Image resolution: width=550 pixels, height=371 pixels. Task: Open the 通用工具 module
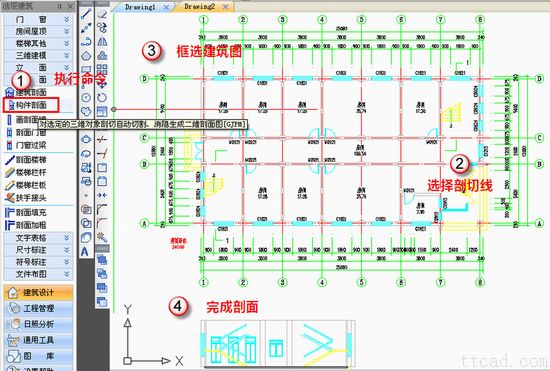pos(38,340)
